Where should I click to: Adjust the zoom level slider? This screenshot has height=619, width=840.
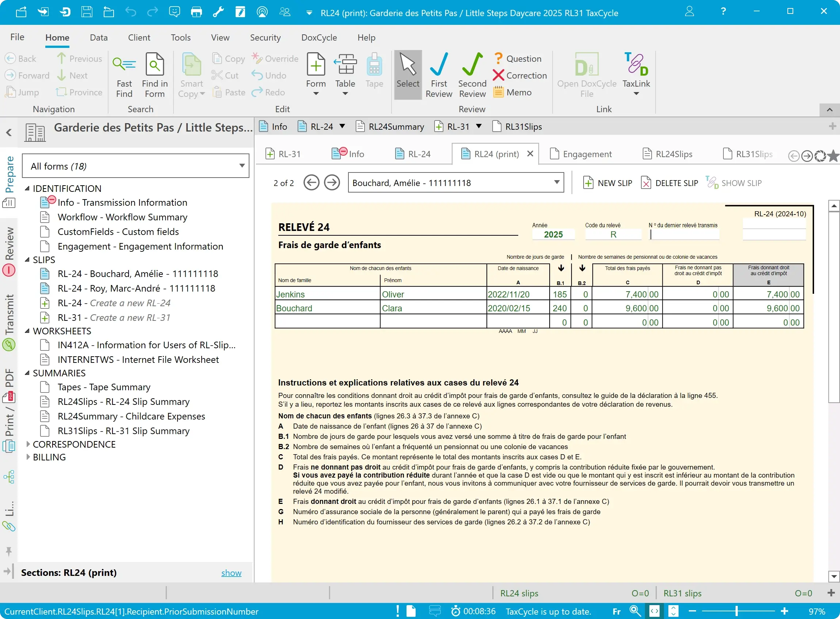(x=737, y=611)
